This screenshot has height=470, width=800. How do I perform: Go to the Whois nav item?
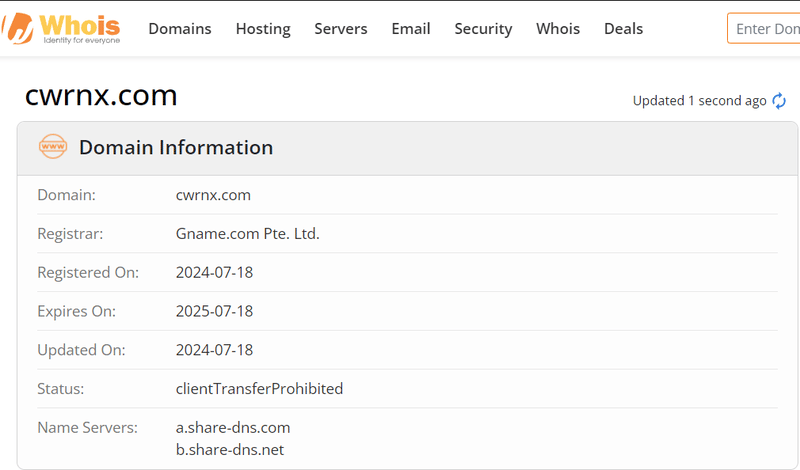558,29
